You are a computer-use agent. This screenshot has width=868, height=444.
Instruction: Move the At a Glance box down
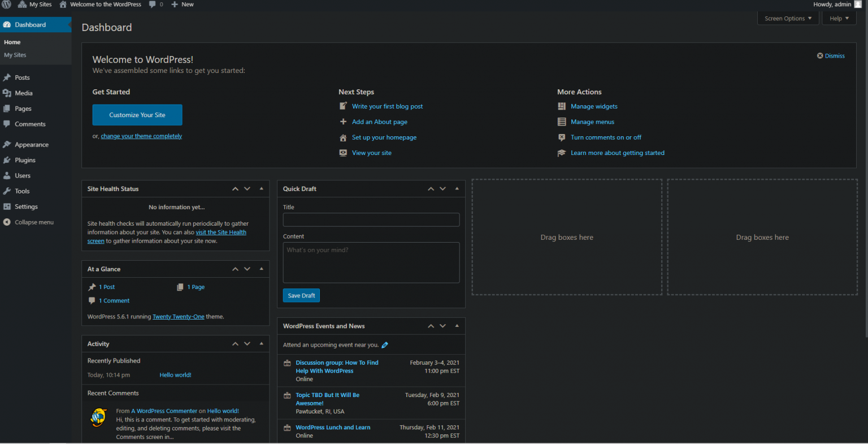coord(247,269)
